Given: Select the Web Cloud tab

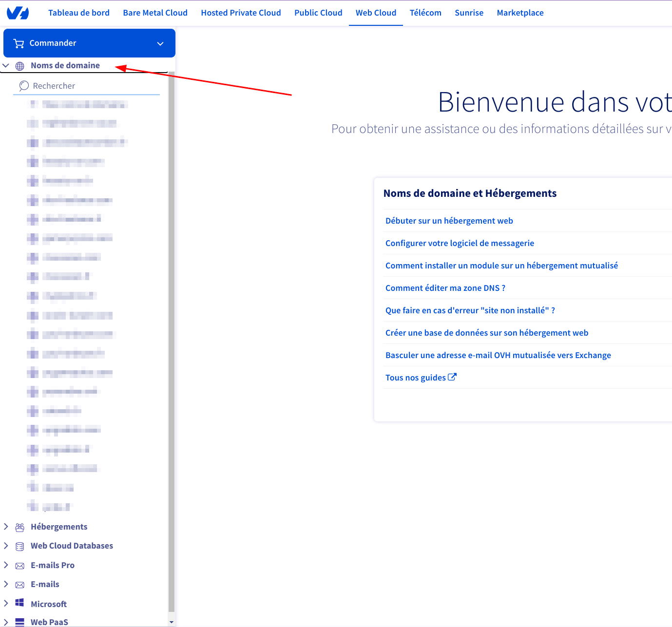Looking at the screenshot, I should point(376,13).
